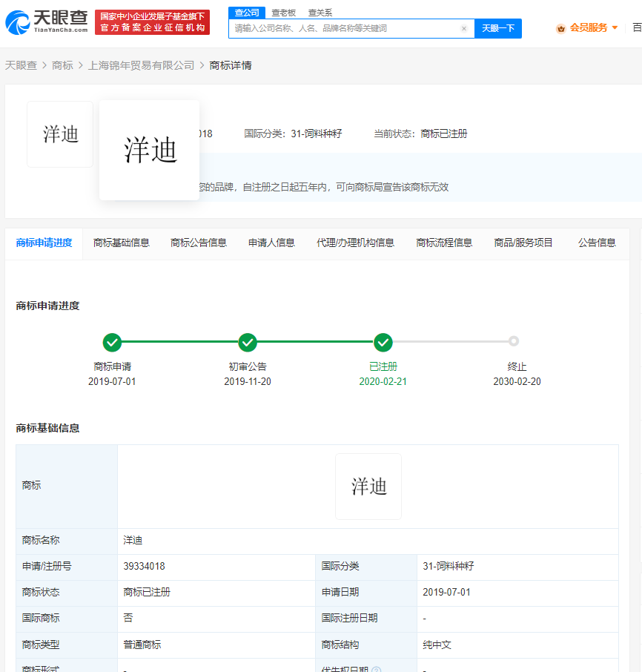Expand the 会员服务 dropdown arrow

[x=615, y=28]
